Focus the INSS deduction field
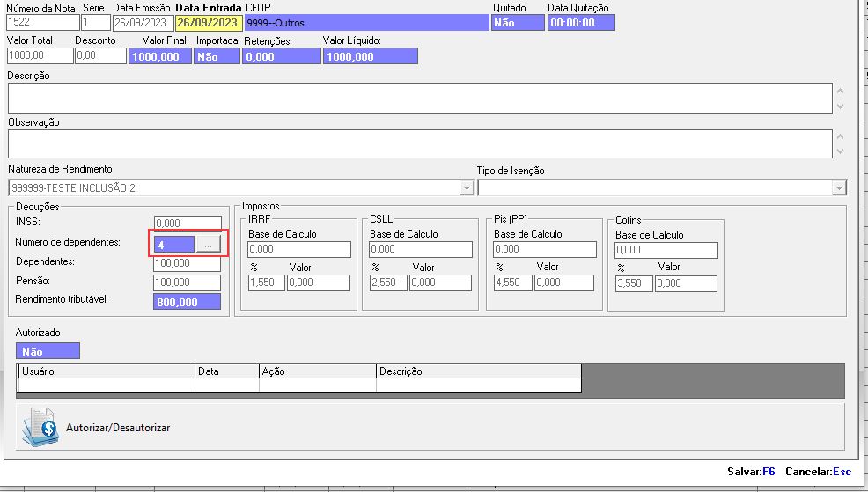Image resolution: width=868 pixels, height=492 pixels. tap(188, 223)
